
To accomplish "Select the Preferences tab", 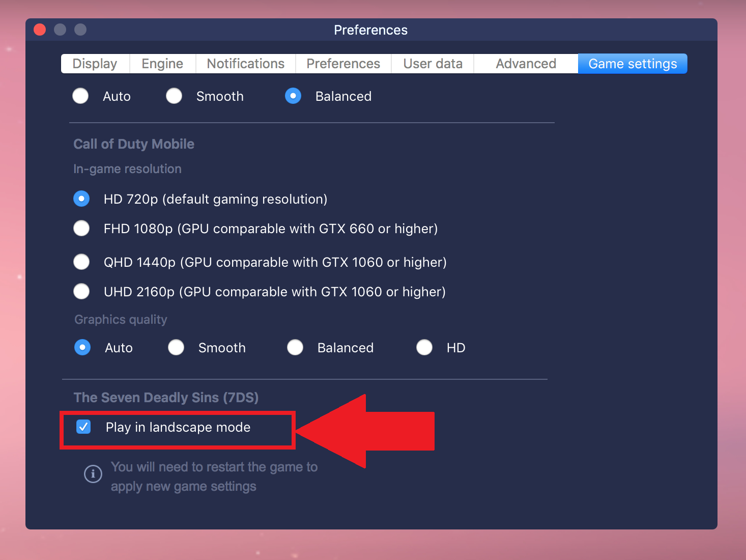I will click(x=343, y=64).
